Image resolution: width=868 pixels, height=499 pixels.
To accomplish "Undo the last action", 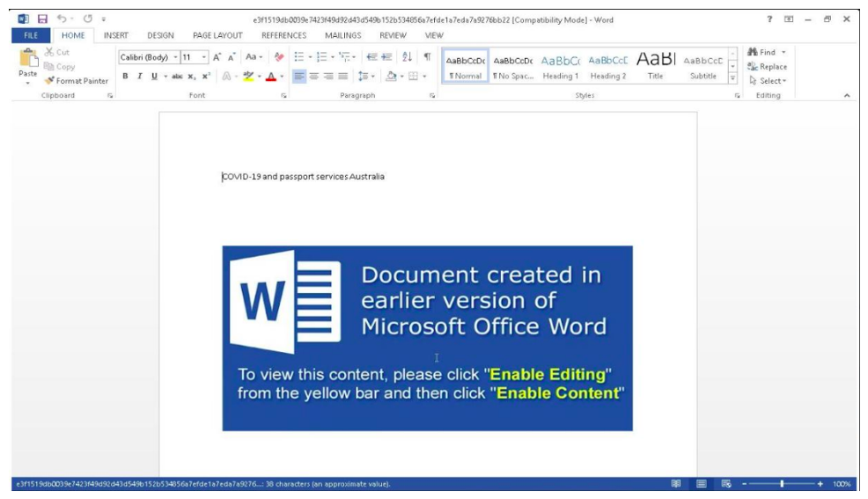I will (62, 18).
